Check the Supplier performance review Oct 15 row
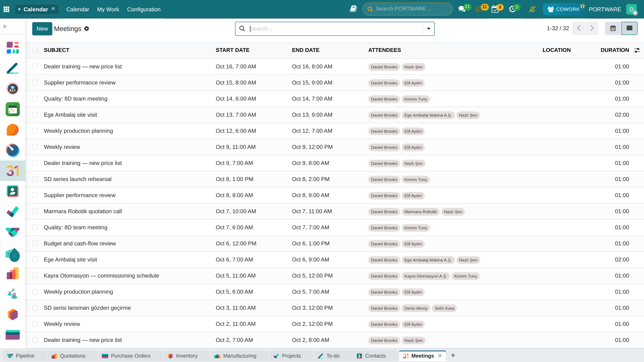 tap(35, 82)
